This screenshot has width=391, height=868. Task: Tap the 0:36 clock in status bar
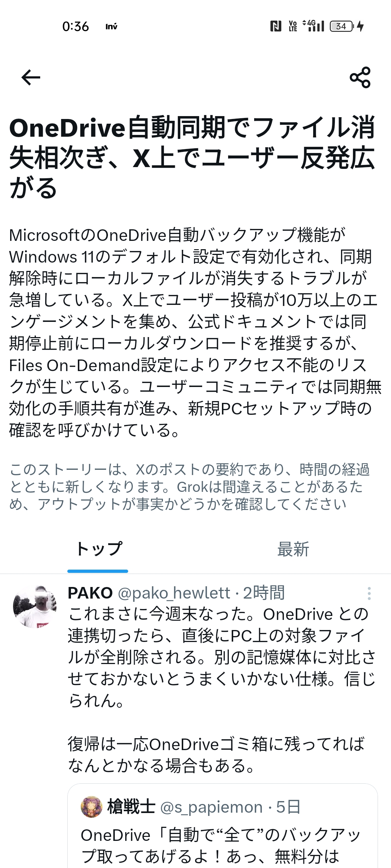click(75, 26)
